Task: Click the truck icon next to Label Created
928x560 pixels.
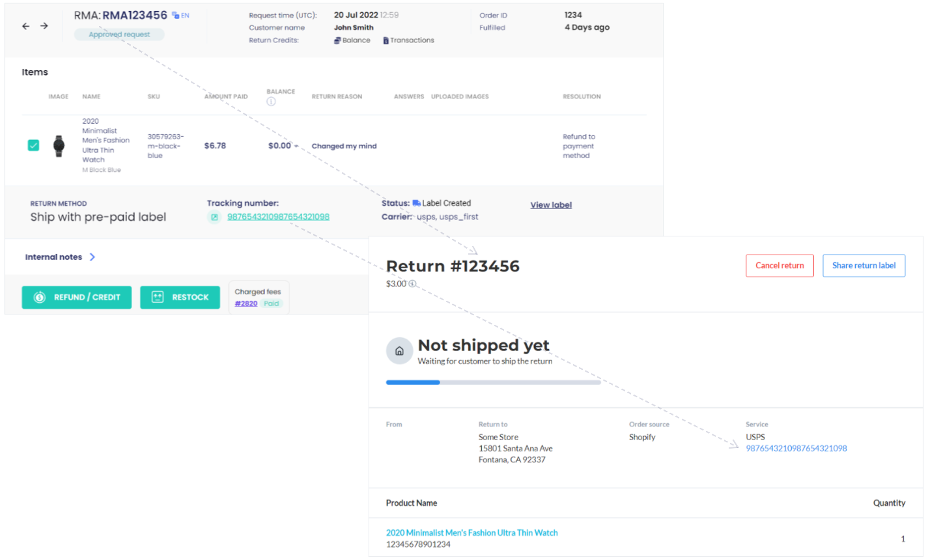Action: pos(417,203)
